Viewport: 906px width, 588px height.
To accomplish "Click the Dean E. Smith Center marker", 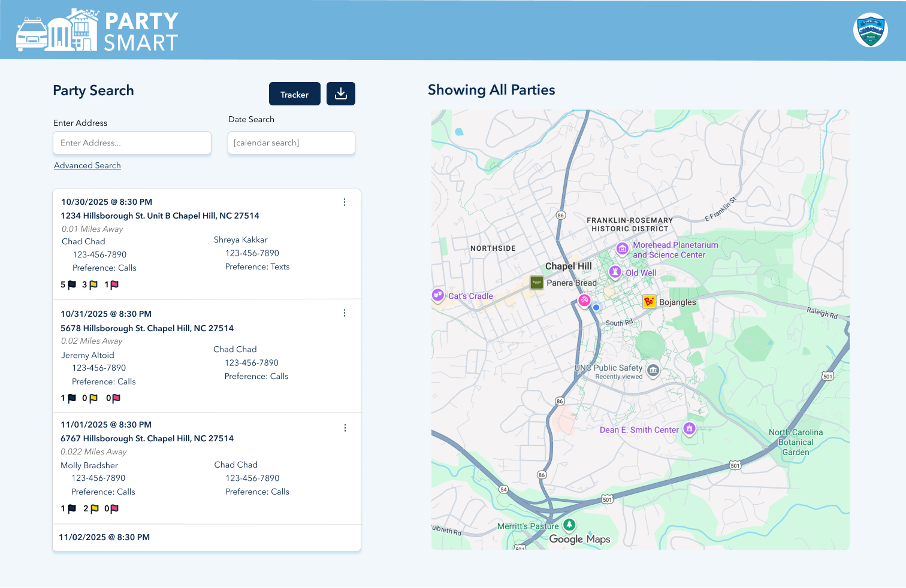I will (689, 429).
